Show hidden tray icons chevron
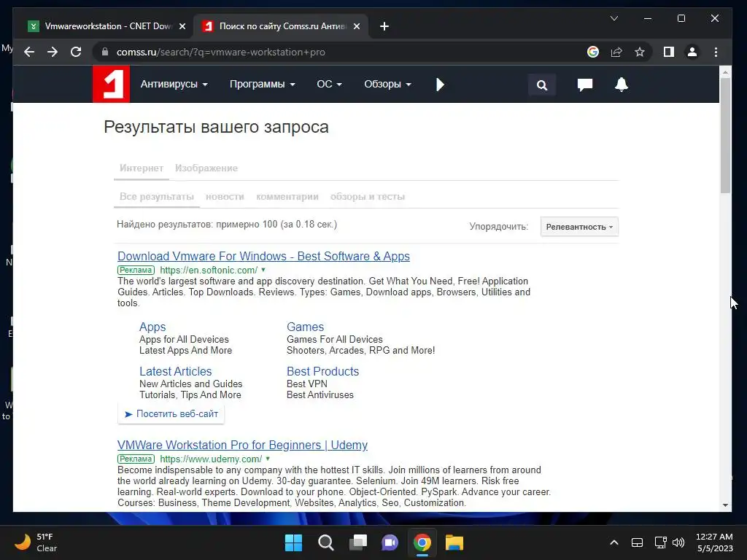Viewport: 747px width, 560px height. [x=614, y=542]
